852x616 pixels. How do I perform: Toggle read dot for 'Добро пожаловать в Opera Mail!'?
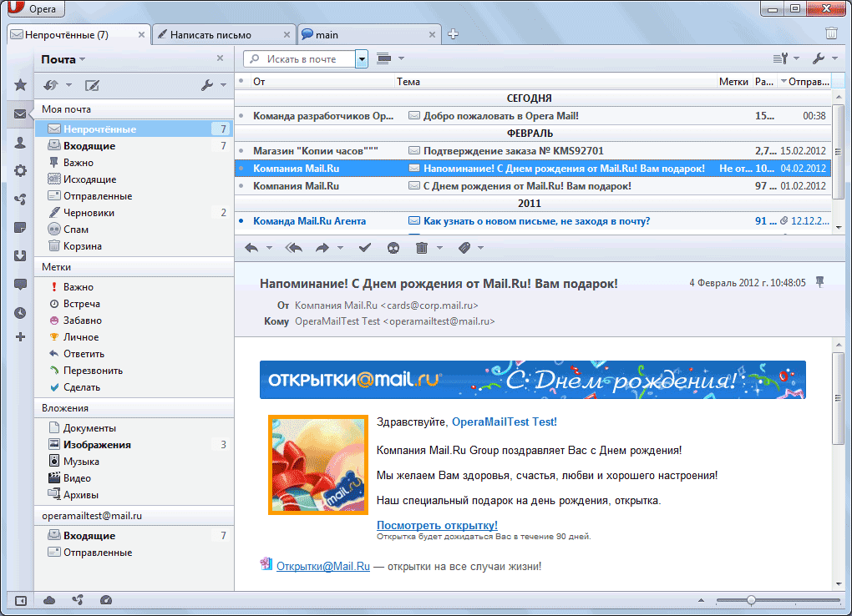(x=241, y=116)
